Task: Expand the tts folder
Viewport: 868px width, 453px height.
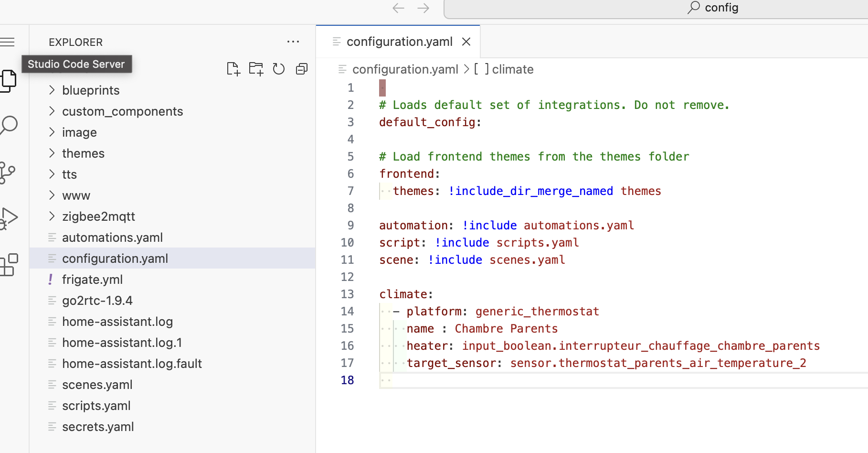Action: pyautogui.click(x=172, y=174)
